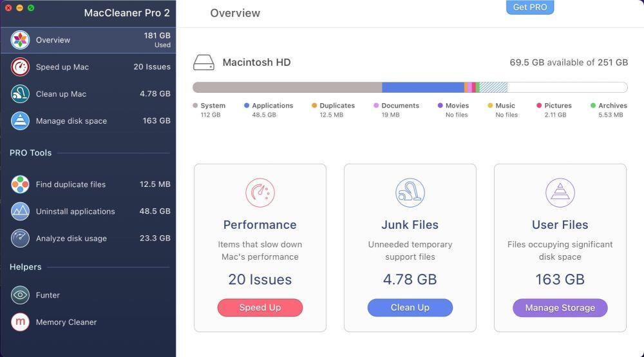
Task: Click the "69.5 GB available of 251 GB" text
Action: point(569,63)
